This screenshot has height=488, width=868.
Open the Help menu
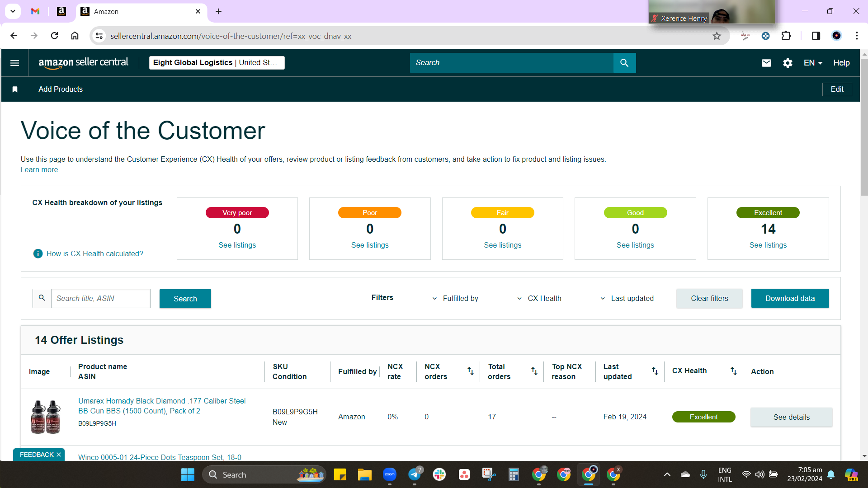[841, 63]
